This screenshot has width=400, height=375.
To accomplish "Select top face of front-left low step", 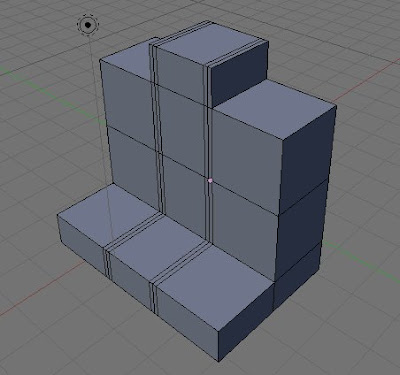I will (107, 212).
